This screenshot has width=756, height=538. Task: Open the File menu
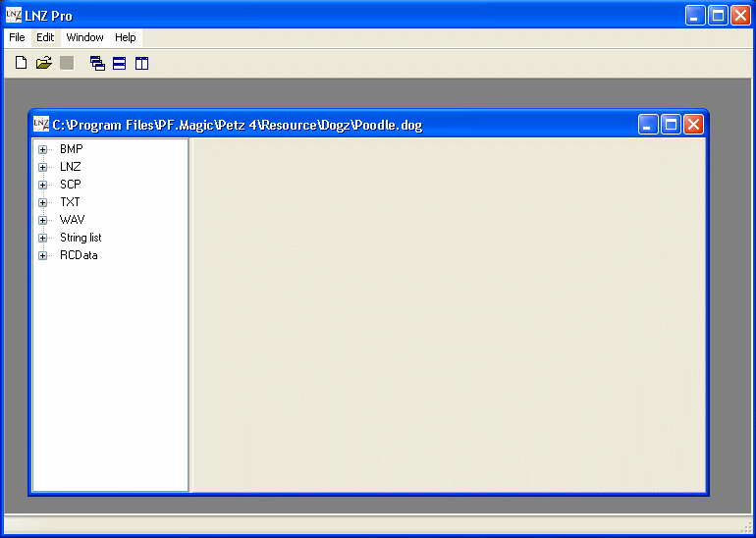17,37
